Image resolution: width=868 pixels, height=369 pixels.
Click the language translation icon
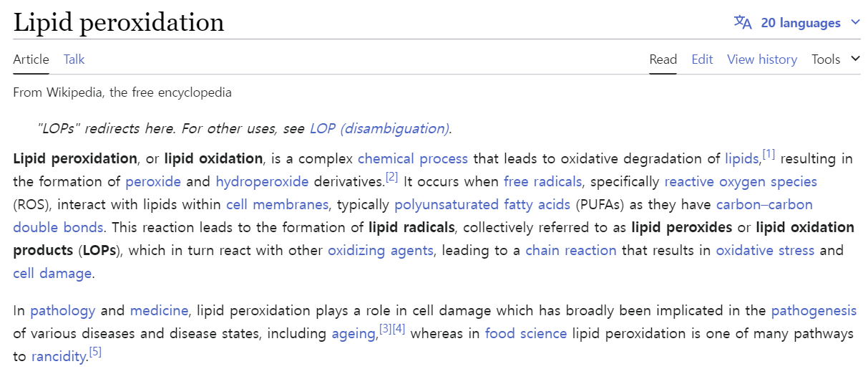tap(743, 22)
